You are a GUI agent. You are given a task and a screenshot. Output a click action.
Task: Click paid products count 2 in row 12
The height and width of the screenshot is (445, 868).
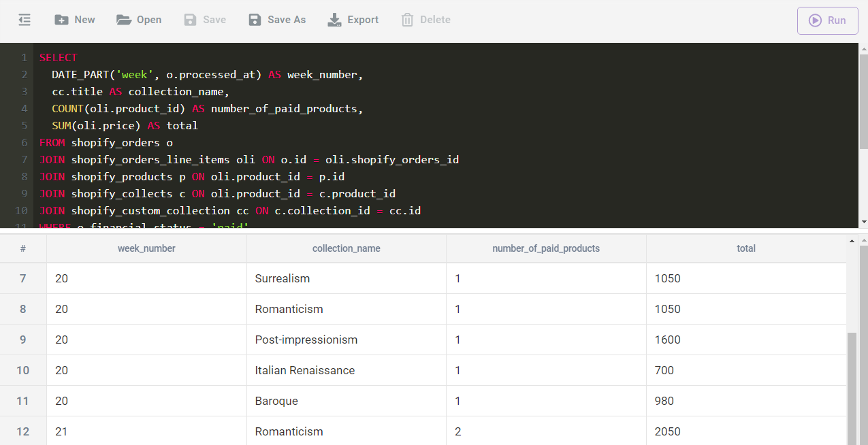click(457, 431)
